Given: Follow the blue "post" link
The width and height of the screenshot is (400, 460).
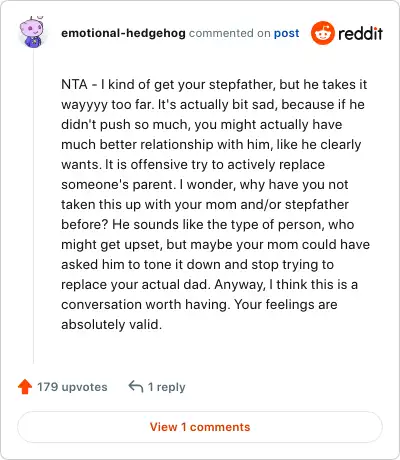Looking at the screenshot, I should click(x=287, y=33).
